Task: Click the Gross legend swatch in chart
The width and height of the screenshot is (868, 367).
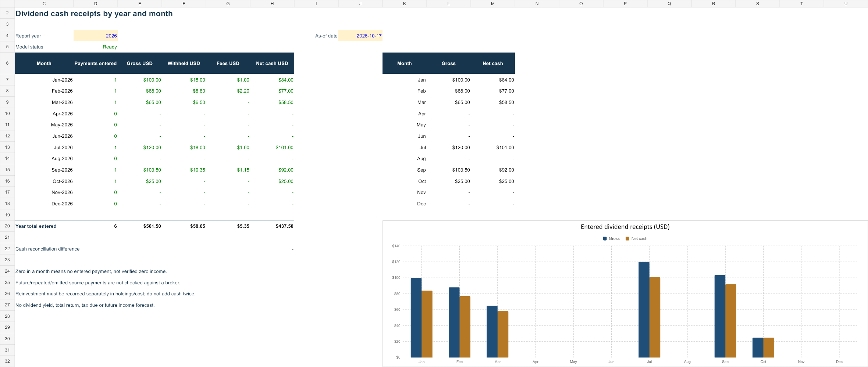Action: pos(605,238)
